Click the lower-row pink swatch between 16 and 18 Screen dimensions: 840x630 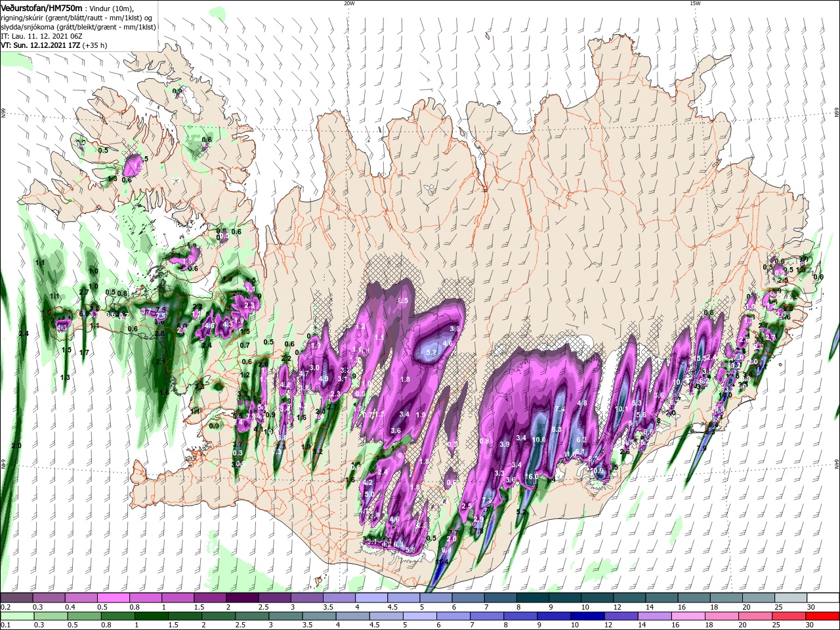(688, 616)
